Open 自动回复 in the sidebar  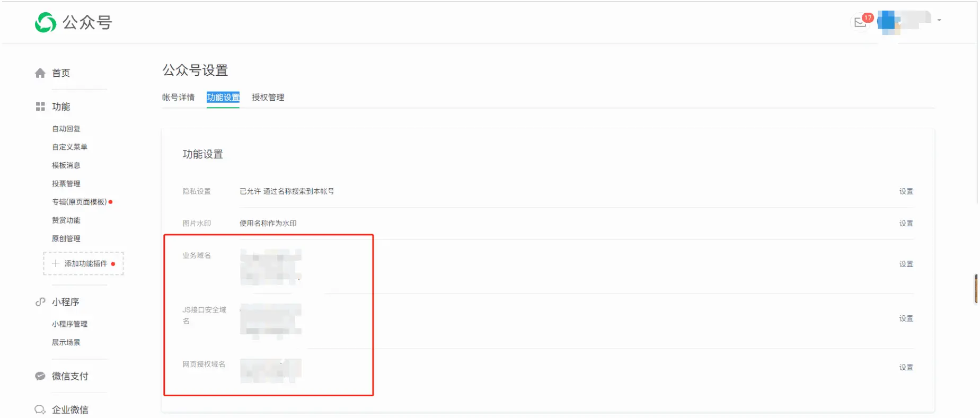click(66, 129)
